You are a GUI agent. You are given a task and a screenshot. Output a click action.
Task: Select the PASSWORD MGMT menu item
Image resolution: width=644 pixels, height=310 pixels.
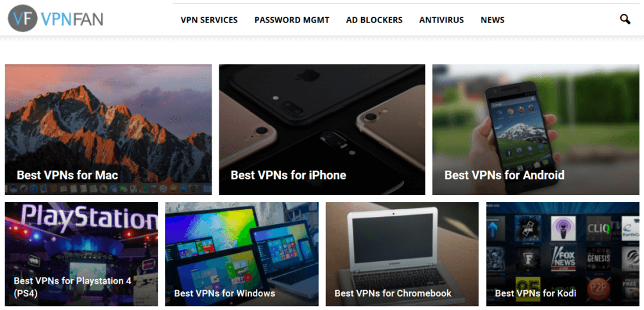(x=292, y=20)
